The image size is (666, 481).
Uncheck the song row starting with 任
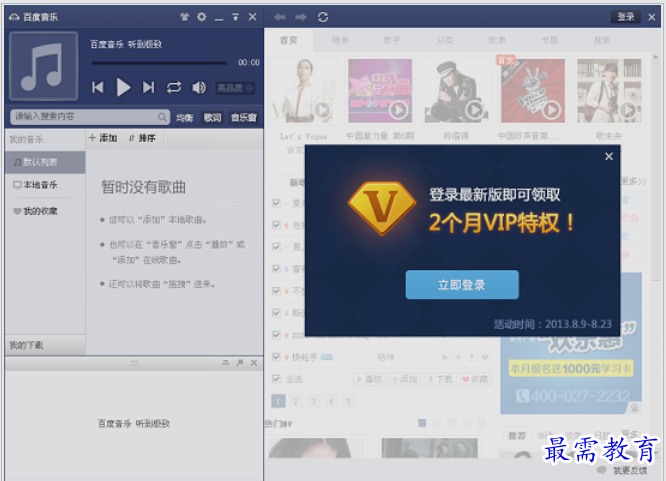tap(277, 225)
